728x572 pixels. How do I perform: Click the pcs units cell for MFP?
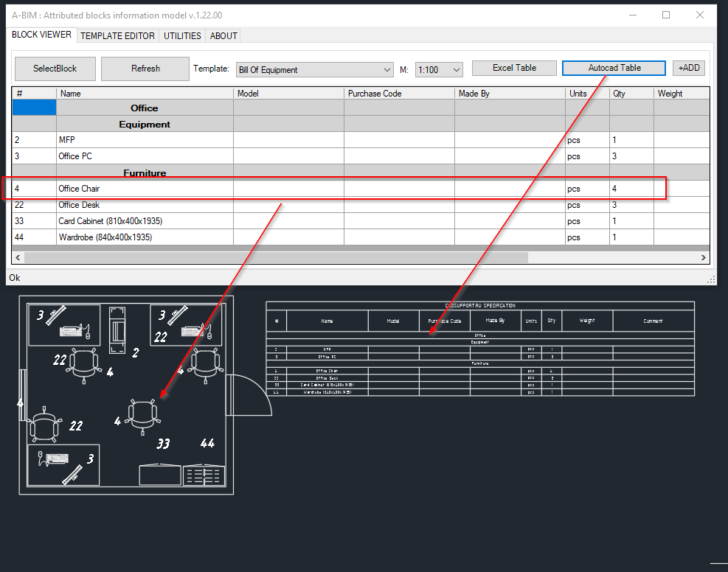587,140
